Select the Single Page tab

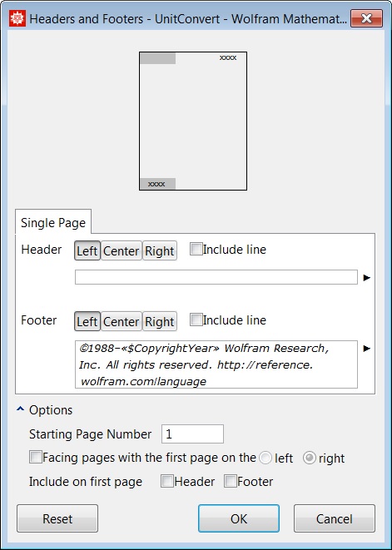[x=53, y=223]
